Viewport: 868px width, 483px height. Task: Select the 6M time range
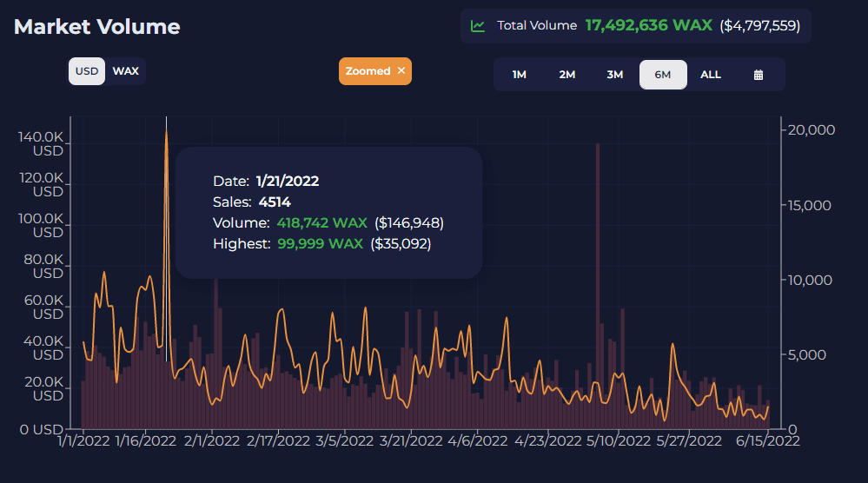(663, 75)
